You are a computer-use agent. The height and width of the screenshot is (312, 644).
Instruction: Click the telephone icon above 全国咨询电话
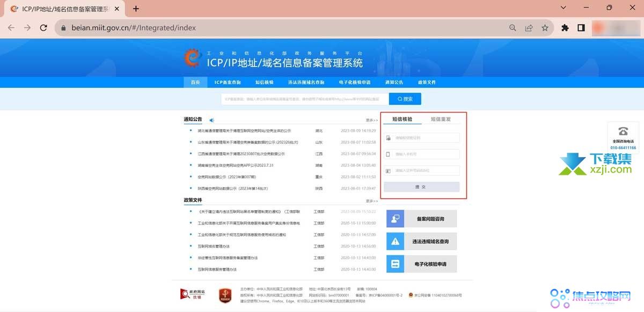click(623, 130)
